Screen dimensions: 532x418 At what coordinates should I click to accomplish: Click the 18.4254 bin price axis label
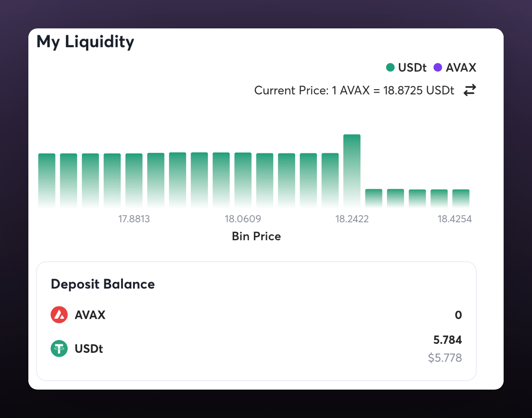454,219
